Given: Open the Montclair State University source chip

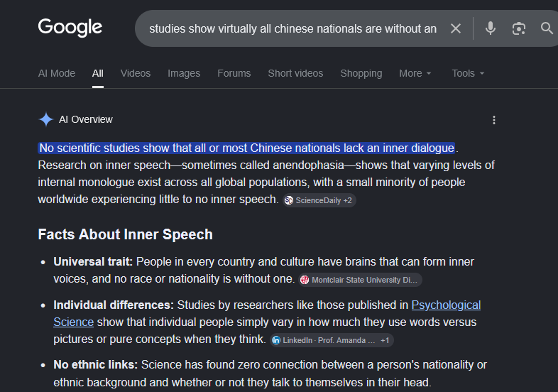Looking at the screenshot, I should (x=360, y=280).
